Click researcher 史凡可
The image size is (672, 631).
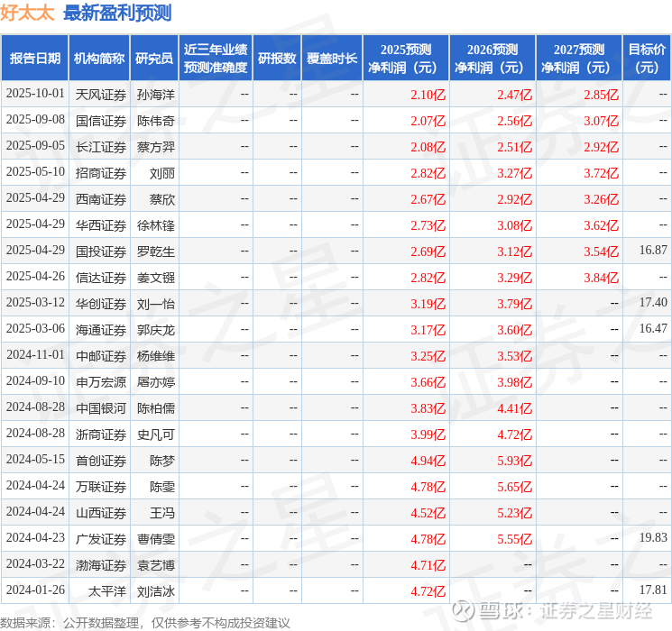(156, 434)
